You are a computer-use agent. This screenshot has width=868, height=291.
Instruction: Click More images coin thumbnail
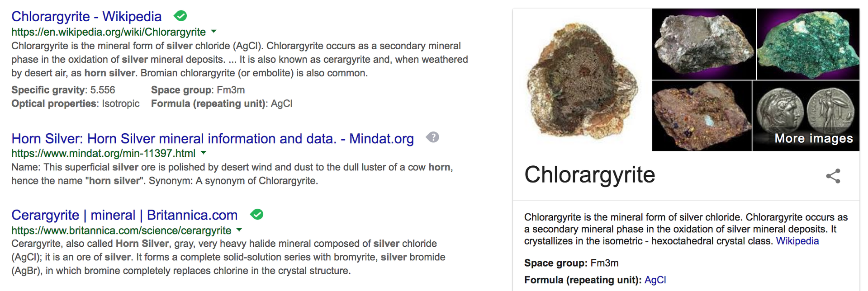(x=806, y=116)
